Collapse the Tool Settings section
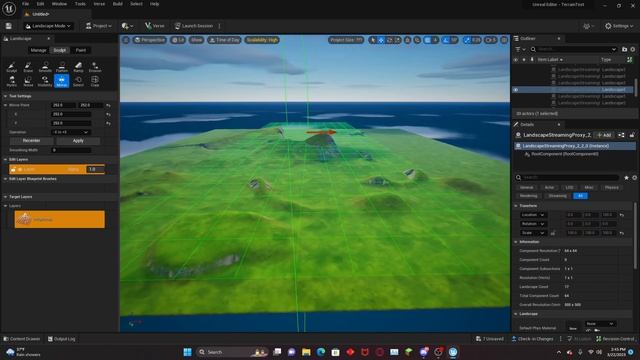640x360 pixels. point(5,96)
